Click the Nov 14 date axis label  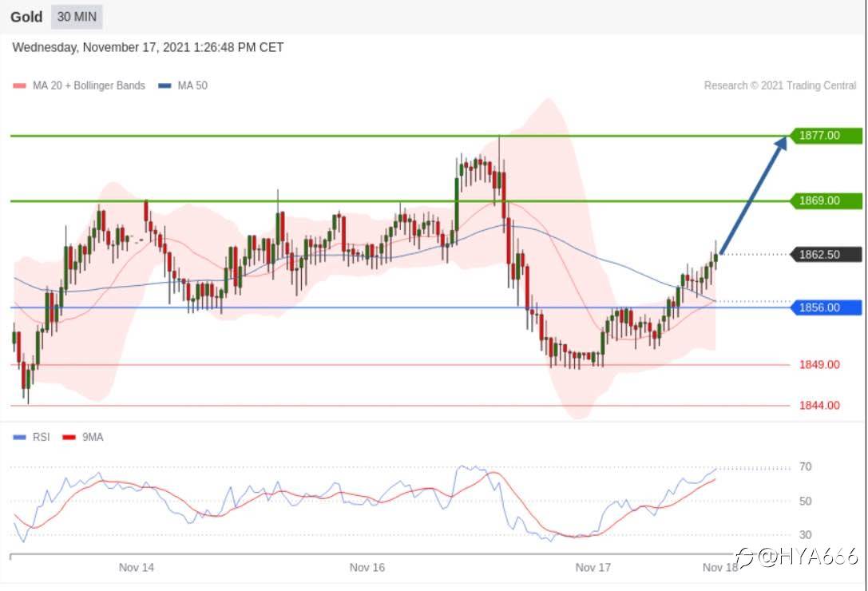click(137, 567)
